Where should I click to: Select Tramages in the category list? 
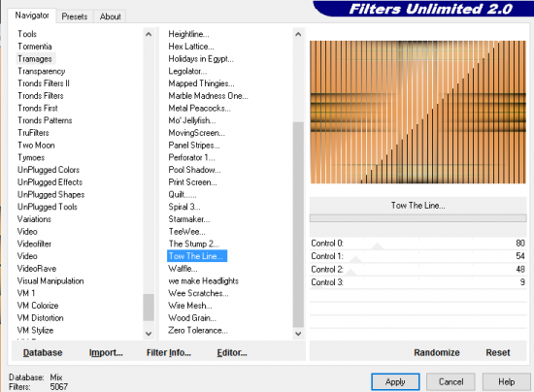click(35, 59)
